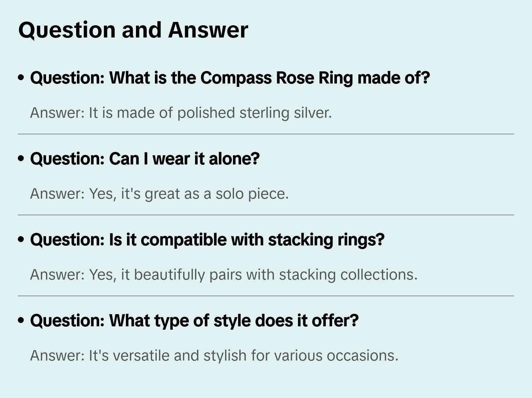Click divider line below stacking collections answer
This screenshot has width=532, height=398.
[266, 296]
